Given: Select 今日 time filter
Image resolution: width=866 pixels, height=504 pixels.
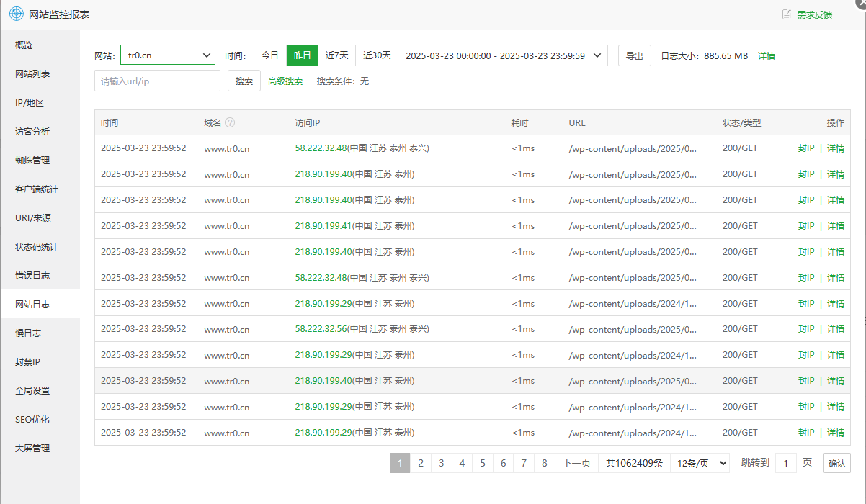Looking at the screenshot, I should pos(270,55).
